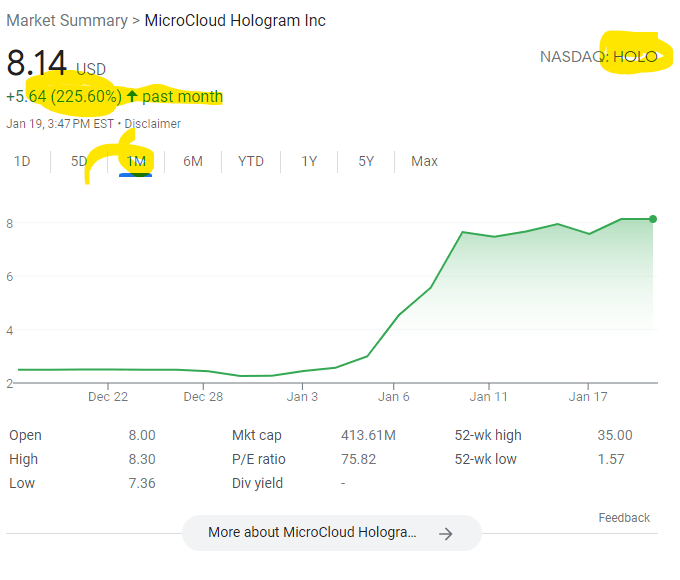680x580 pixels.
Task: Show the Max time range chart
Action: (x=424, y=161)
